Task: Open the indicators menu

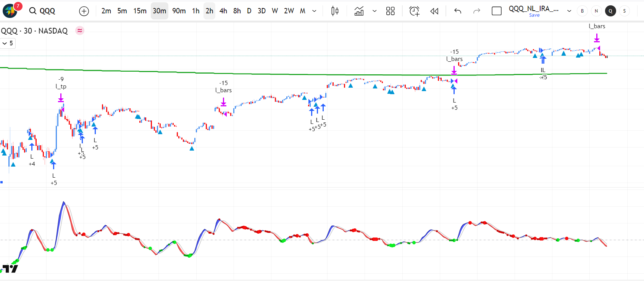Action: 359,11
